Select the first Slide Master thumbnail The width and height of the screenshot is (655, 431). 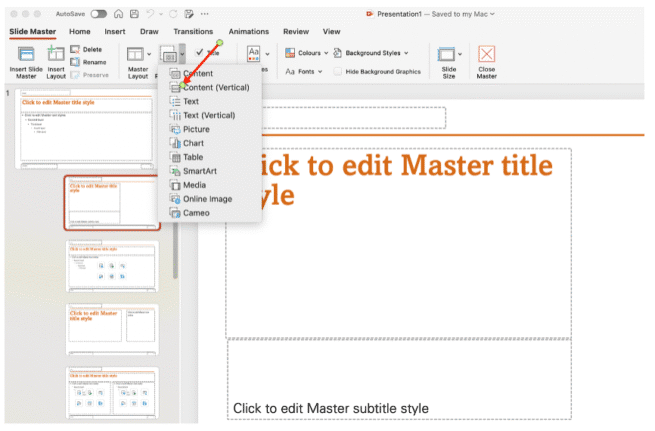(82, 128)
